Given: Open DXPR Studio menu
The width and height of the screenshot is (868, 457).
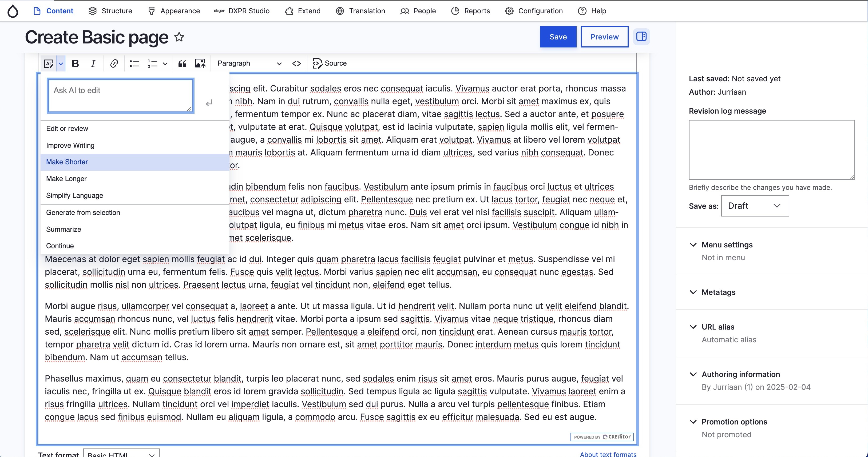Looking at the screenshot, I should [241, 11].
